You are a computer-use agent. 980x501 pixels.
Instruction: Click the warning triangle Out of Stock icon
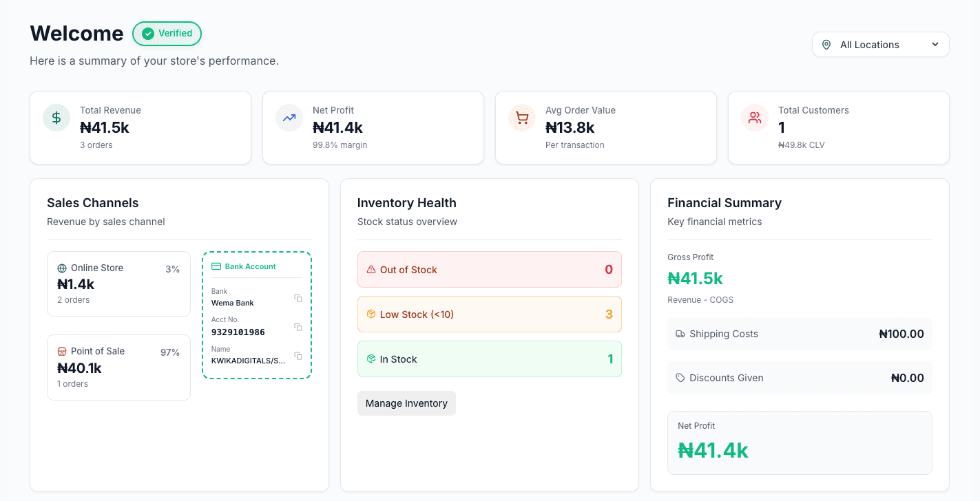tap(371, 270)
